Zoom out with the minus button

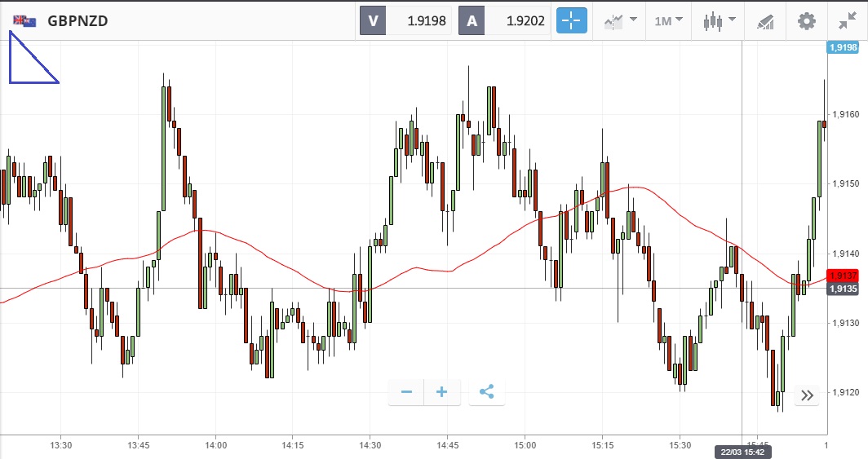[x=406, y=392]
